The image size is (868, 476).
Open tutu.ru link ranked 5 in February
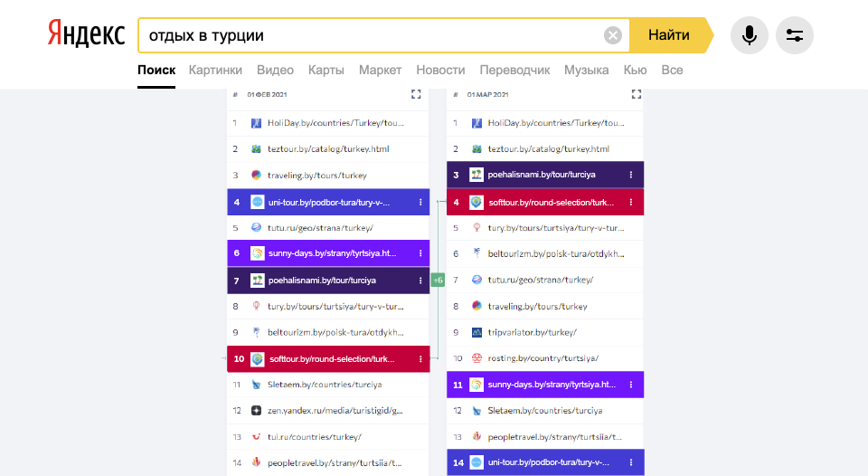(320, 228)
